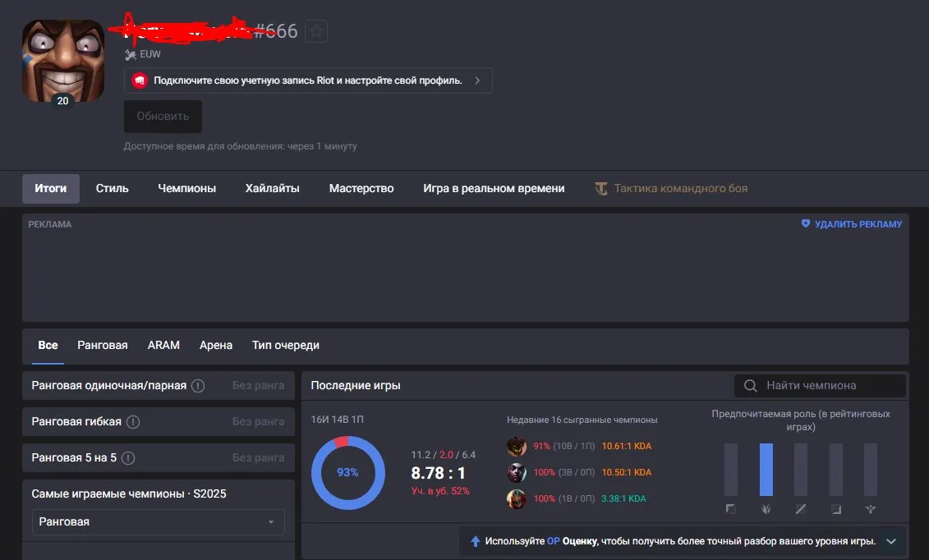Screen dimensions: 929x560
Task: Click the mid lane role icon
Action: tap(801, 509)
